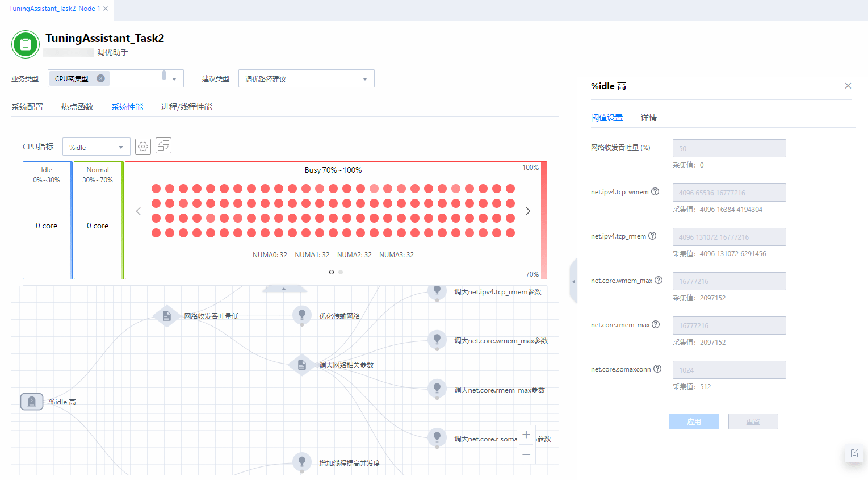Click the NUMA0: 32 label
This screenshot has width=868, height=480.
pyautogui.click(x=270, y=255)
